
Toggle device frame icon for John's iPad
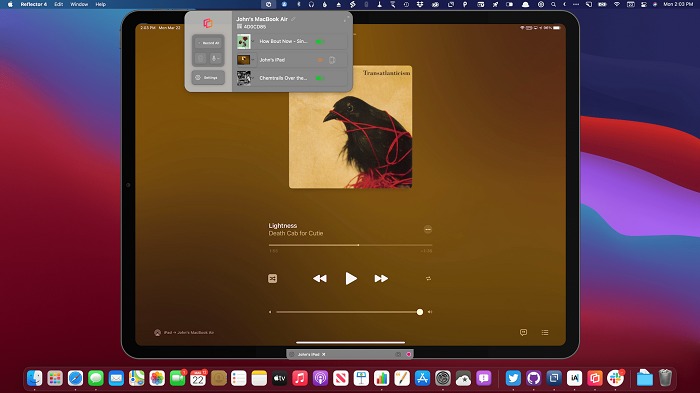tap(332, 59)
